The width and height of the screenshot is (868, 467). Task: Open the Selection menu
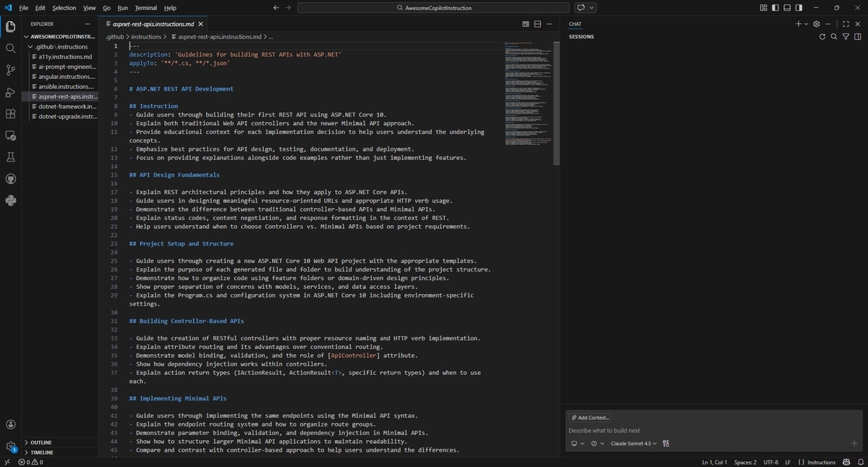(64, 8)
